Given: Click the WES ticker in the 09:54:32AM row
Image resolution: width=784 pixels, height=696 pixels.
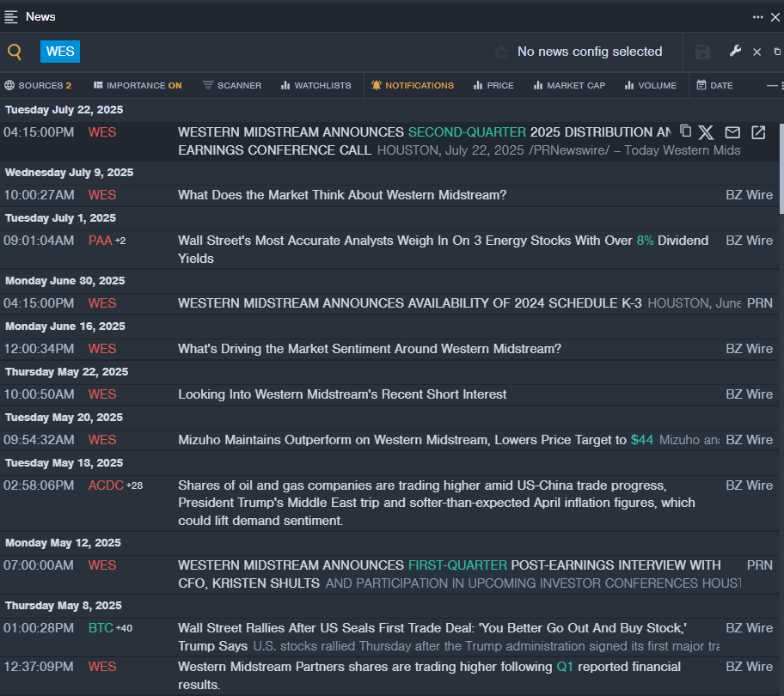Looking at the screenshot, I should tap(102, 440).
